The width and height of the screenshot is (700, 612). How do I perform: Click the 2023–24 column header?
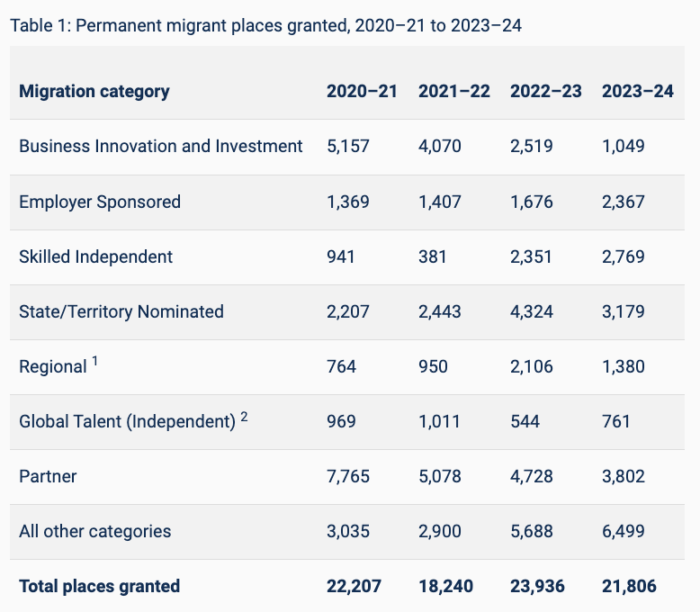click(637, 91)
